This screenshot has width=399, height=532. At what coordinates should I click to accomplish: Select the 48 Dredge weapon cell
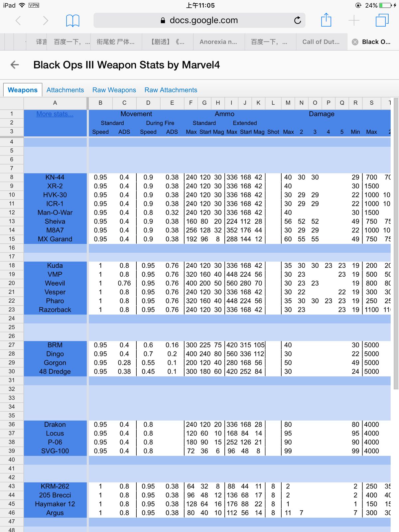click(55, 371)
